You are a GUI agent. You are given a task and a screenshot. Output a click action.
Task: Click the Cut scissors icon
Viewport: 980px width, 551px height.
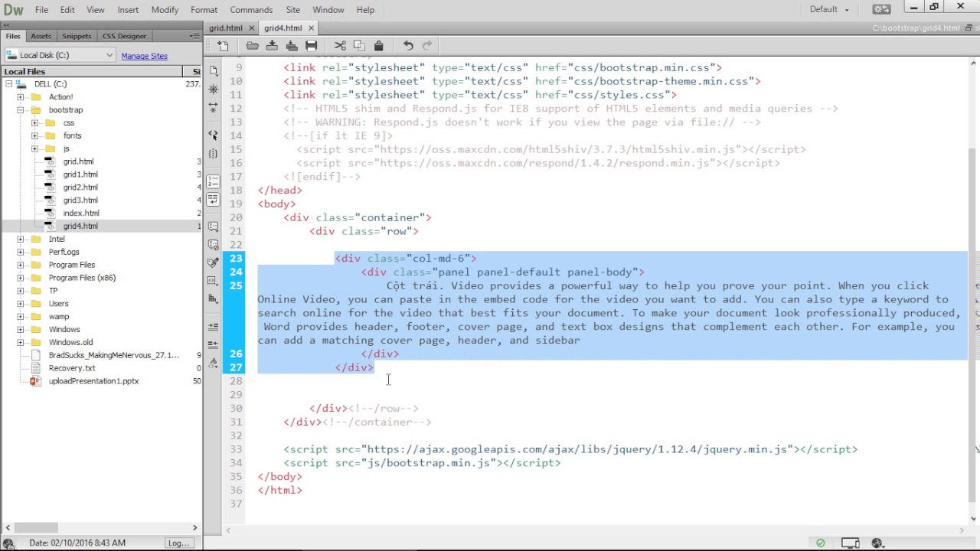340,46
